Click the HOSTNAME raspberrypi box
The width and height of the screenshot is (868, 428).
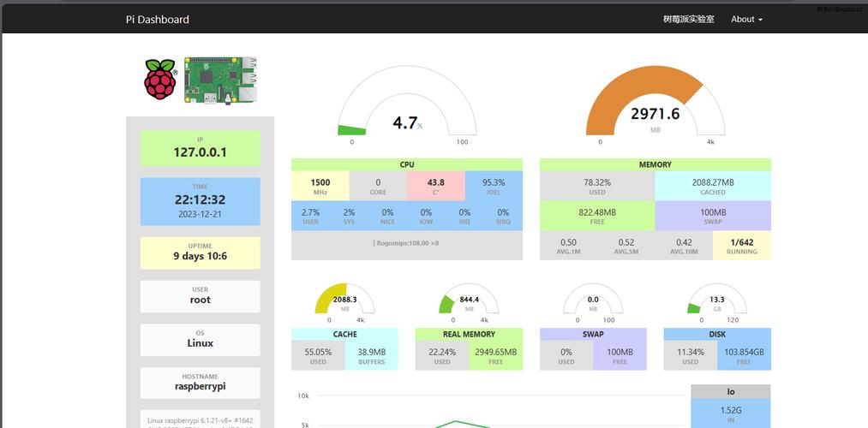point(200,383)
